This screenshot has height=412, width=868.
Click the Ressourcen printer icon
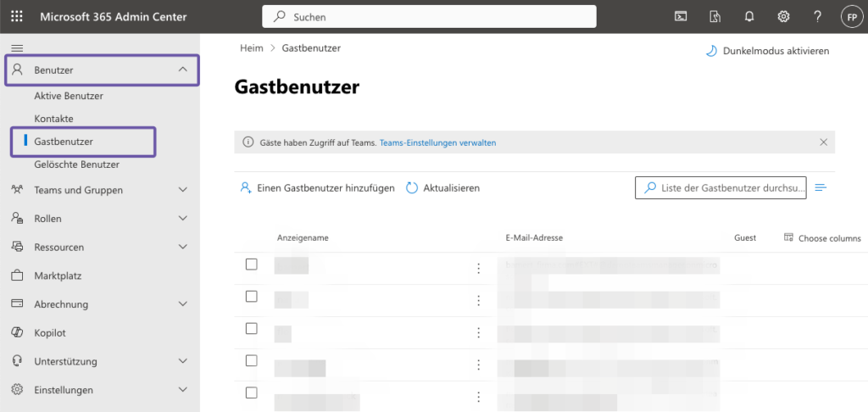coord(17,247)
